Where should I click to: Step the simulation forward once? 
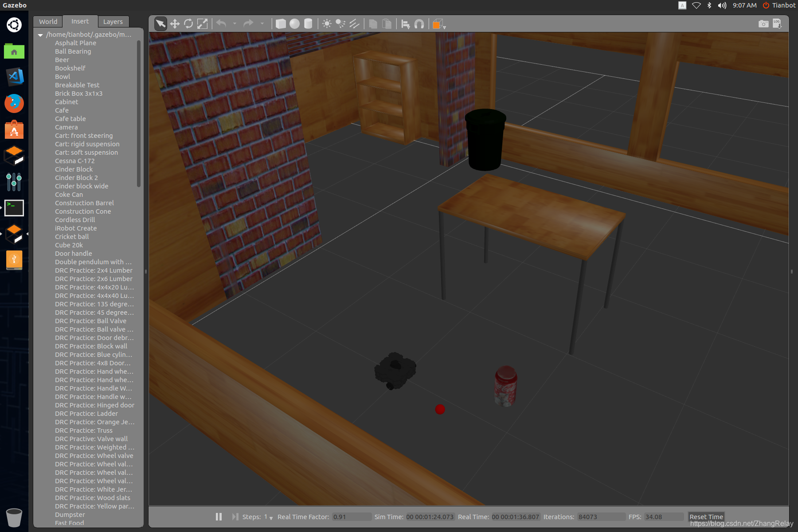tap(235, 516)
